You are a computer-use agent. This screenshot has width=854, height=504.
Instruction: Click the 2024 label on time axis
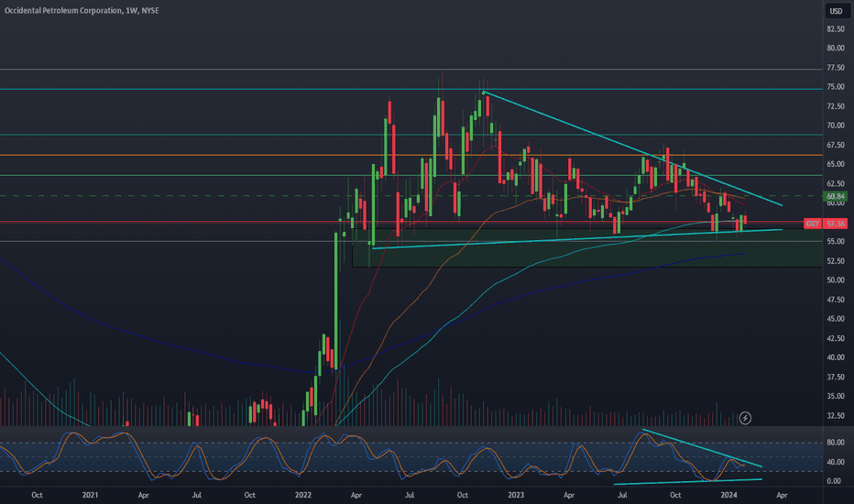point(728,495)
